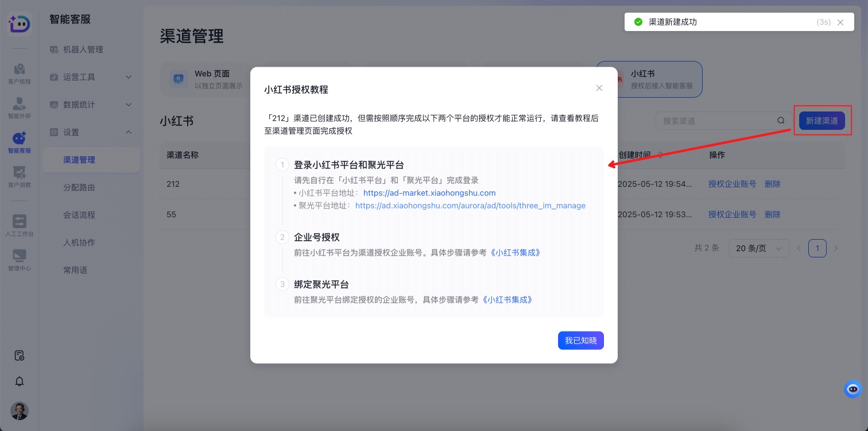Select 客户洞察 icon in left rail
Viewport: 868px width, 431px height.
coord(20,176)
